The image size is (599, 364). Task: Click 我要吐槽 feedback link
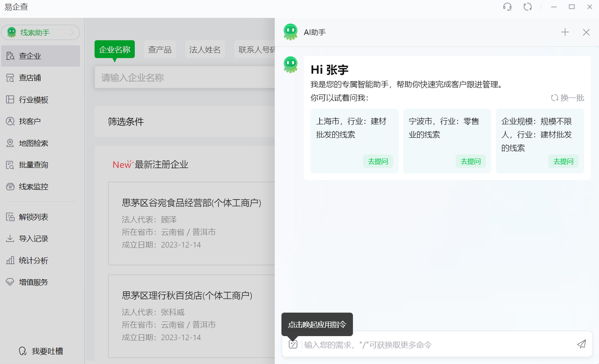47,351
